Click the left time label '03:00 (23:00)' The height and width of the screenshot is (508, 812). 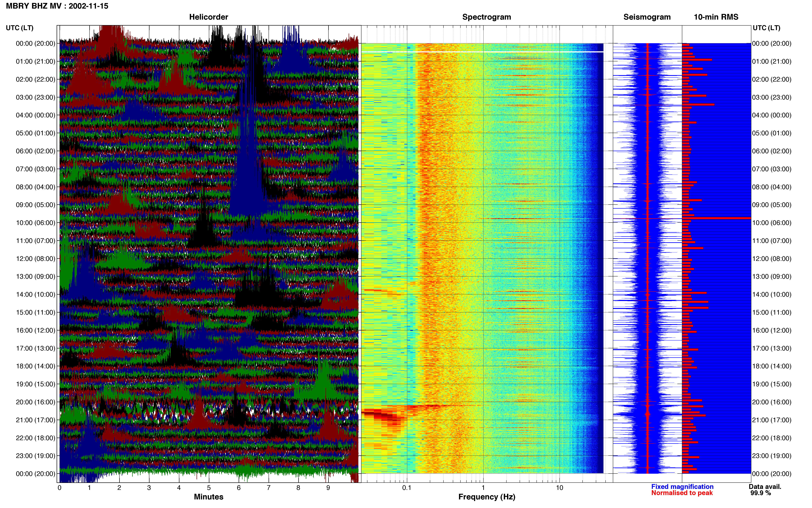pos(36,97)
